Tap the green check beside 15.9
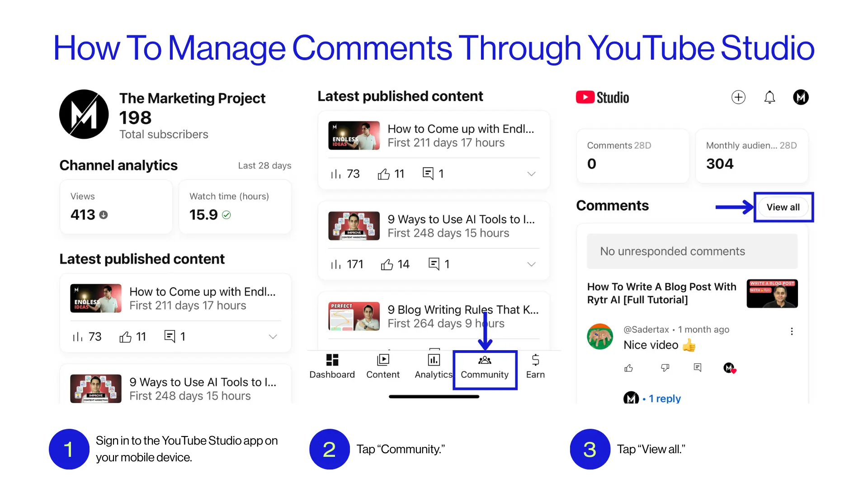Viewport: 868px width, 488px height. 226,215
